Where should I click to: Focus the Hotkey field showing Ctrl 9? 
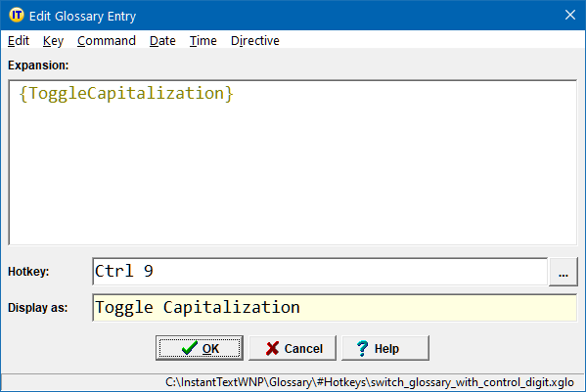pos(320,272)
